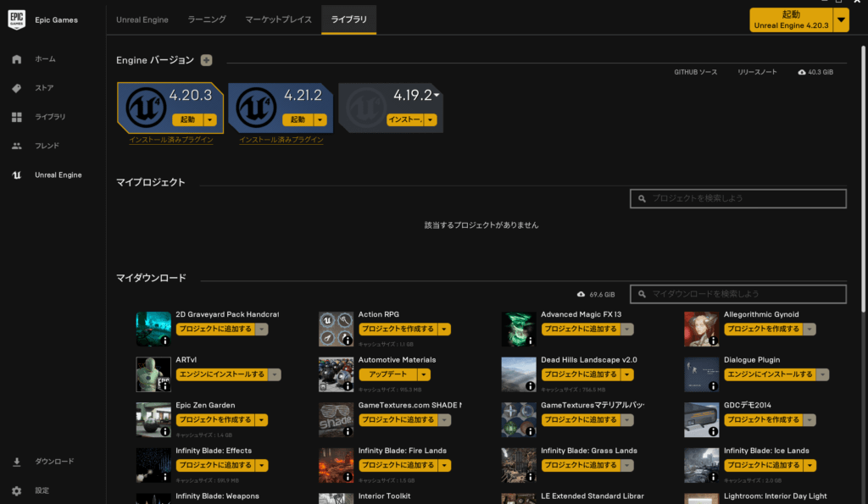Click the cloud icon beside 40.3 GiB

[802, 73]
